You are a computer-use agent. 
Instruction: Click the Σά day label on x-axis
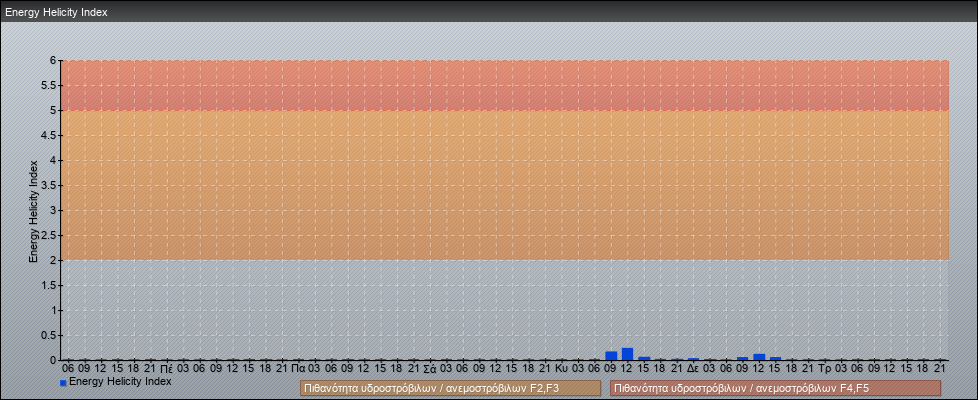429,369
